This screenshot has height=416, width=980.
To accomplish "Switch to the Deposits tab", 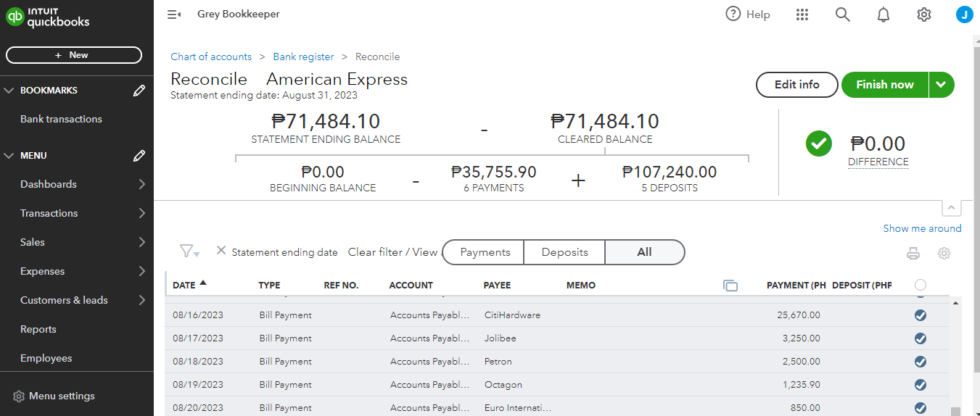I will coord(564,252).
